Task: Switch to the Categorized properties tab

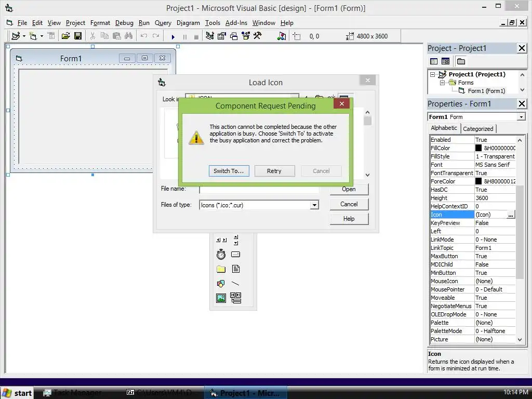Action: pos(478,129)
